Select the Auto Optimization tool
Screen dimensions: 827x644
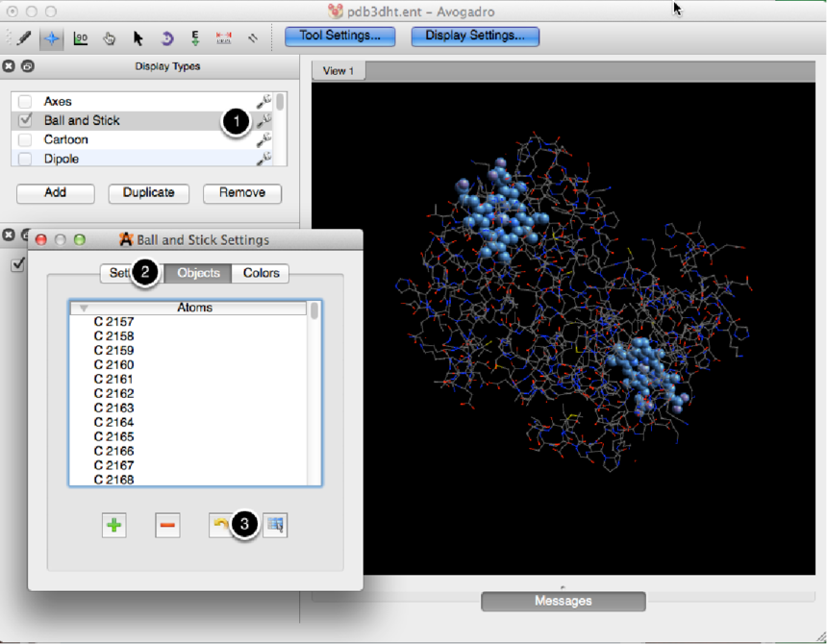(195, 38)
